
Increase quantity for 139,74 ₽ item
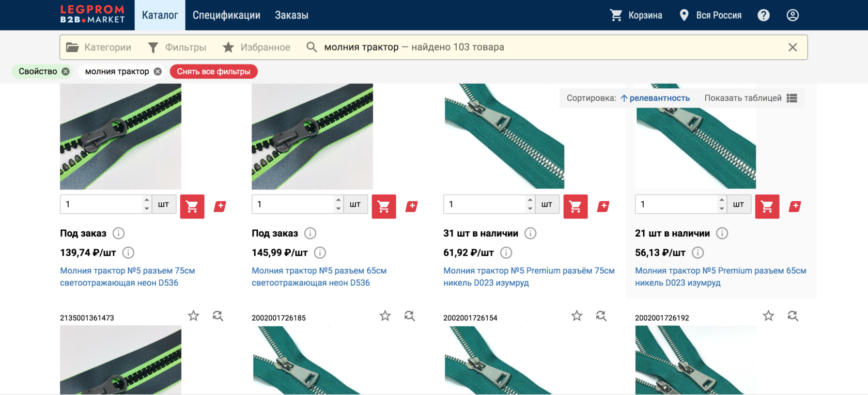pyautogui.click(x=147, y=200)
